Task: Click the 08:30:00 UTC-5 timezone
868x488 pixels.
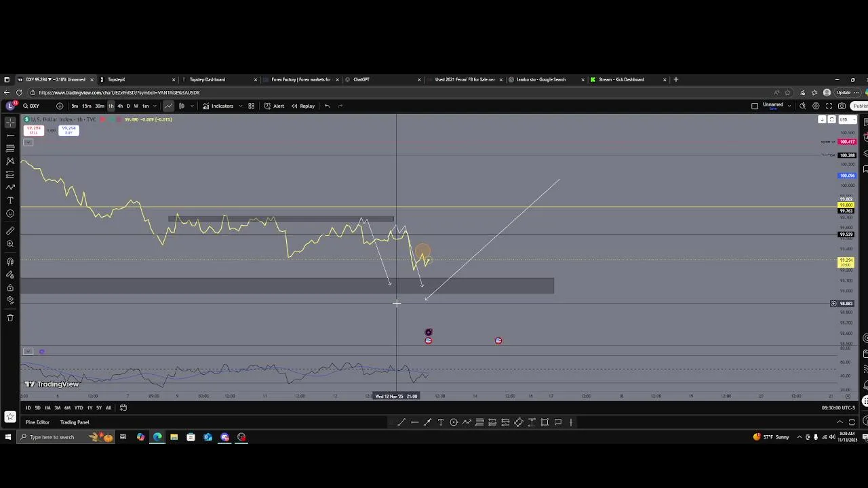Action: coord(838,407)
